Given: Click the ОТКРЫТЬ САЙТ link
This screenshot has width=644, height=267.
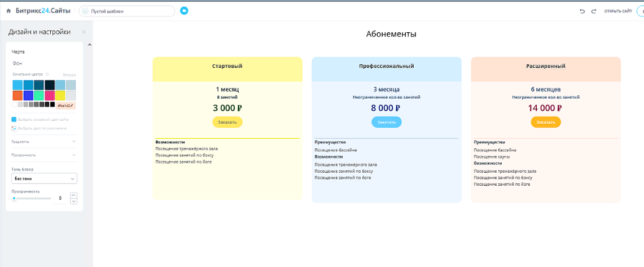Looking at the screenshot, I should point(617,11).
